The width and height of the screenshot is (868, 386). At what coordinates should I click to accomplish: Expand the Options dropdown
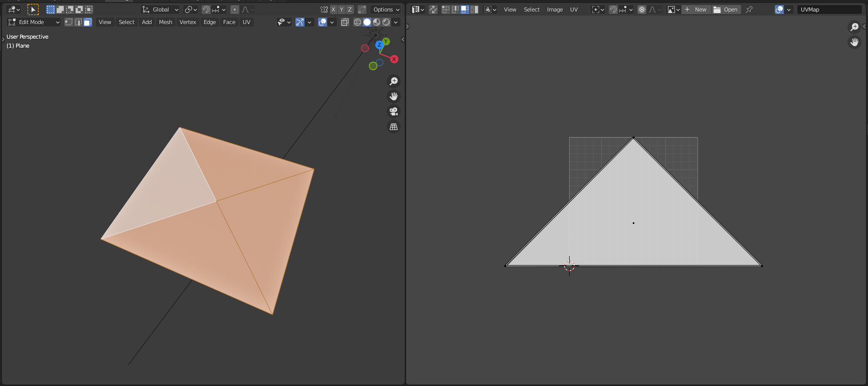[386, 10]
